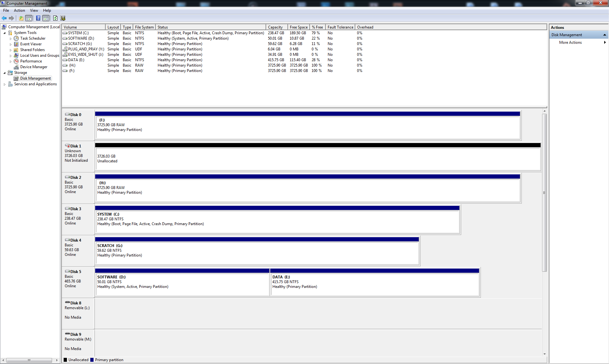Select Event Viewer in System Tools

click(31, 44)
